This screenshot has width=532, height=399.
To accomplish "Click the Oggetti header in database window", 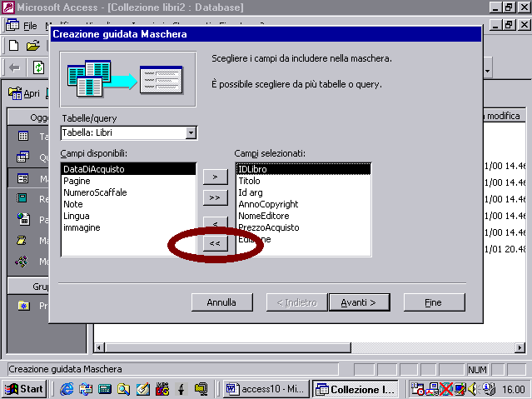I will pyautogui.click(x=28, y=117).
